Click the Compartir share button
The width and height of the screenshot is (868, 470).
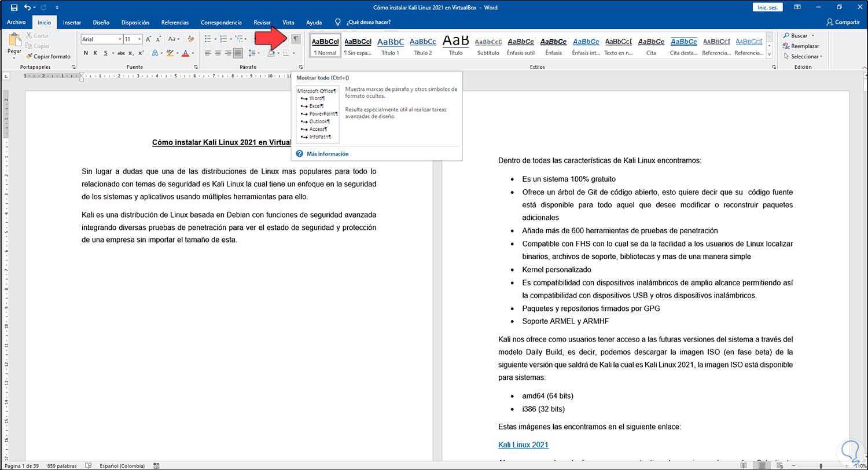tap(843, 23)
